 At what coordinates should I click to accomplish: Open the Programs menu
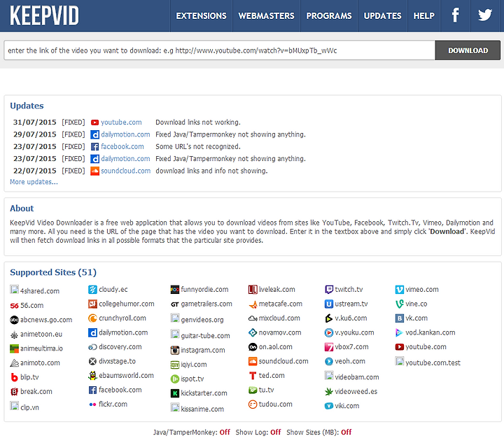pyautogui.click(x=329, y=15)
